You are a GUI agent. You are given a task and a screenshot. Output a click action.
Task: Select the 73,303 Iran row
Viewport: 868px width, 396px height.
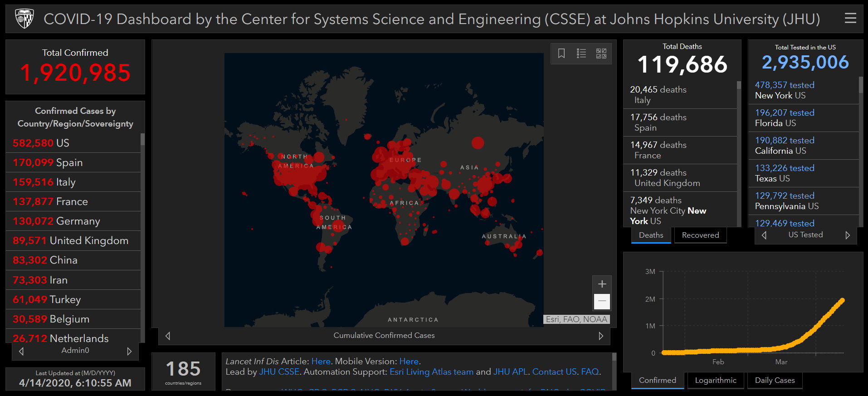(73, 280)
